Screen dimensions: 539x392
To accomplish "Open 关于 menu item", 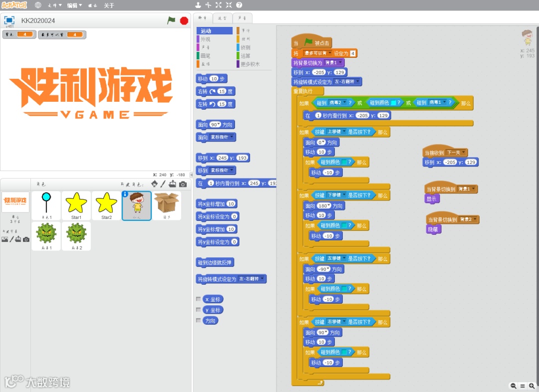I will (109, 5).
